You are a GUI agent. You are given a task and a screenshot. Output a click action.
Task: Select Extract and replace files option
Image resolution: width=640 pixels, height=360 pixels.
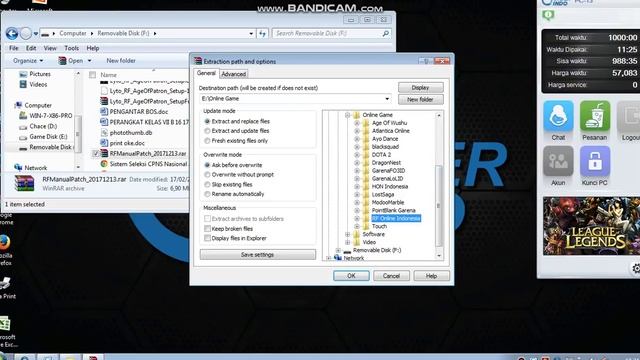click(207, 121)
